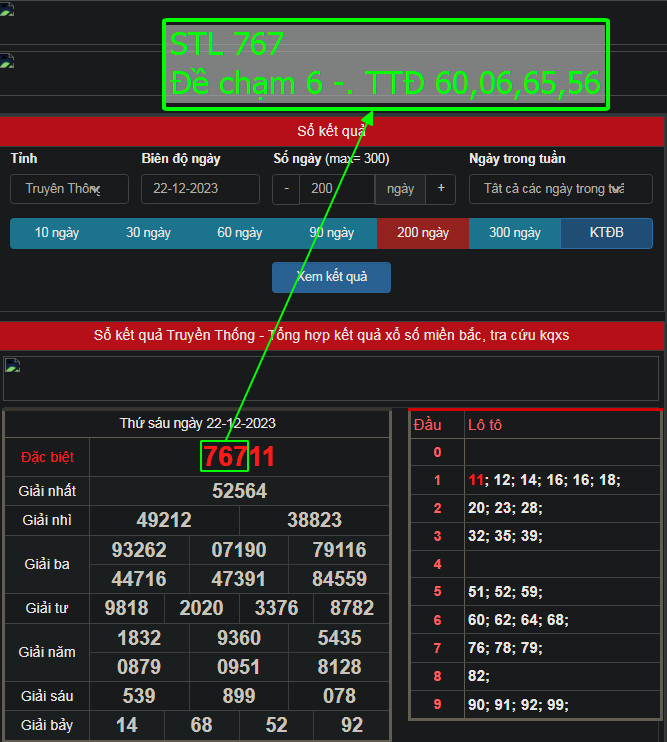This screenshot has width=667, height=742.
Task: Click the plus button to increase days
Action: pos(440,189)
